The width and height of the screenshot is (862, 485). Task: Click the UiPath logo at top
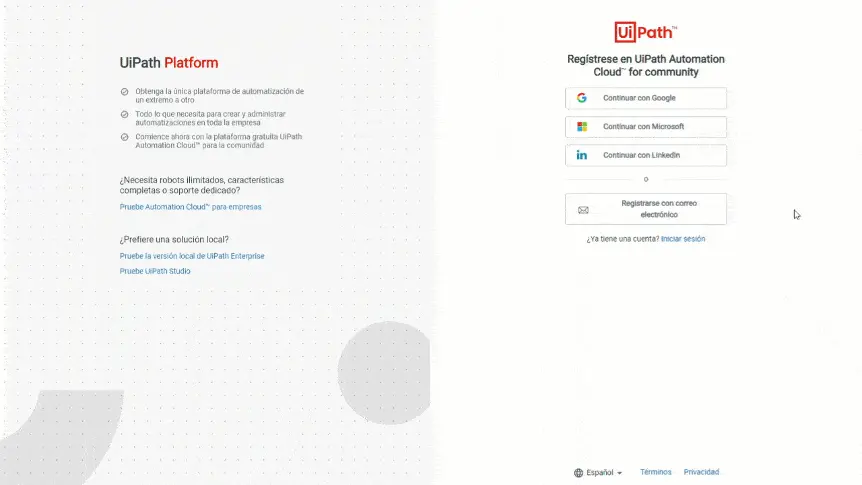(x=645, y=32)
